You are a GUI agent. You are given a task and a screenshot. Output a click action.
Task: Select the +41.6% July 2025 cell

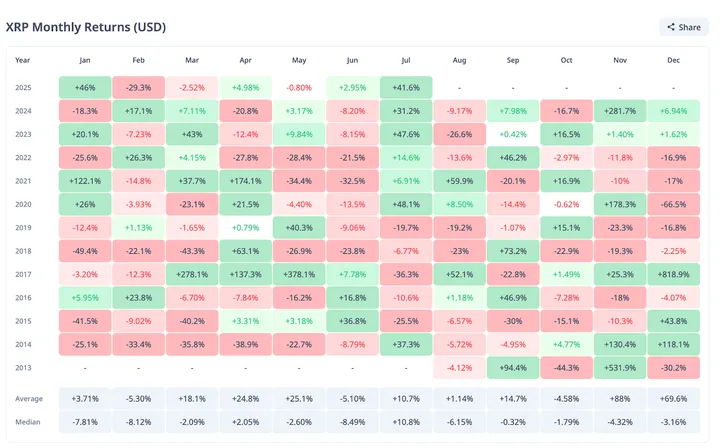pos(406,88)
